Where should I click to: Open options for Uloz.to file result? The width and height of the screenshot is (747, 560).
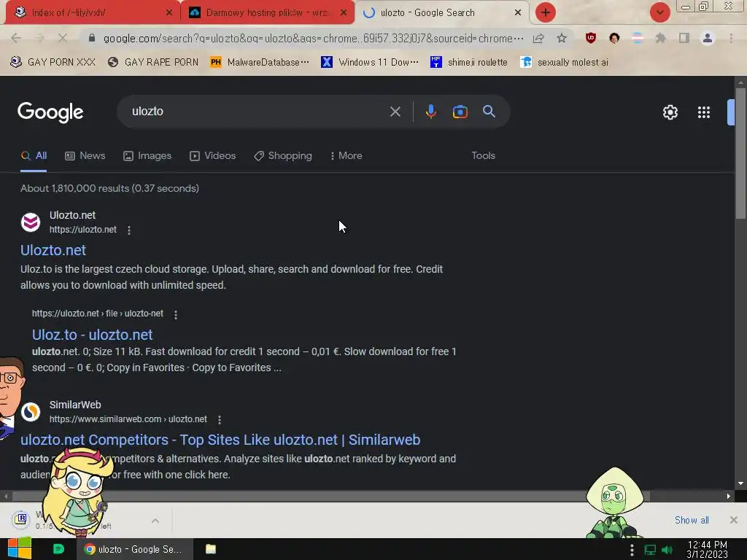[x=175, y=315]
